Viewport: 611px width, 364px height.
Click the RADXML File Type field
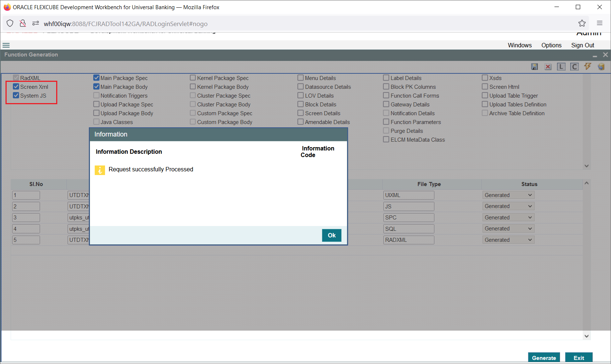[409, 240]
